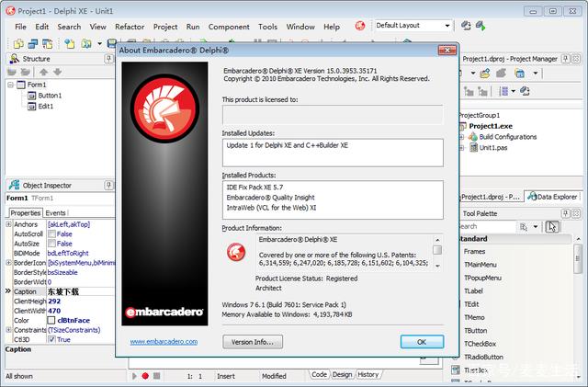Click OK in the About dialog

422,342
